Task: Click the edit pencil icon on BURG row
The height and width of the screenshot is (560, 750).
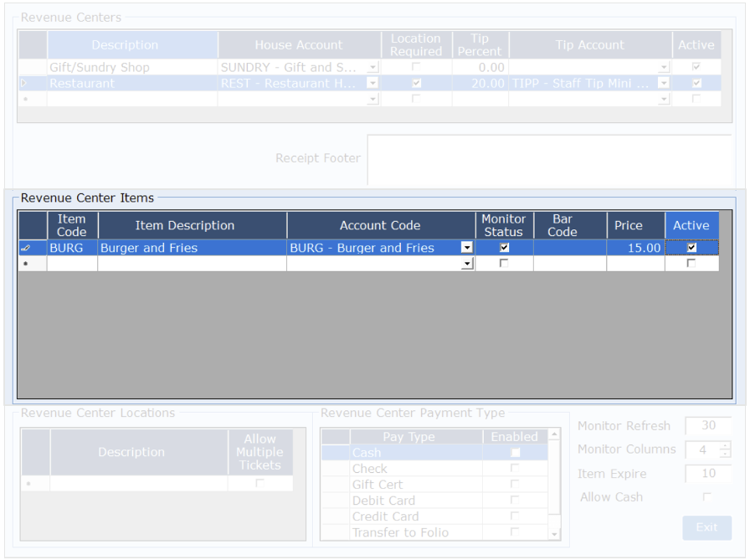Action: [25, 248]
